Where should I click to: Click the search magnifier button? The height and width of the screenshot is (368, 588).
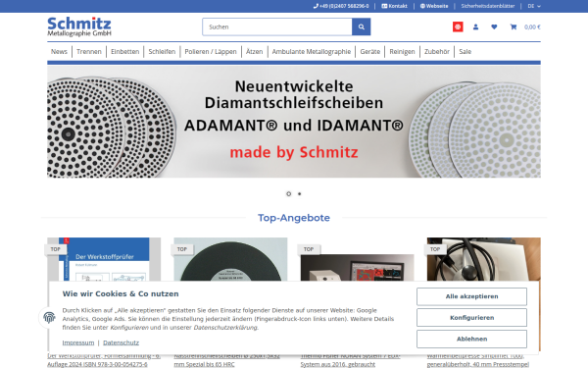point(361,26)
